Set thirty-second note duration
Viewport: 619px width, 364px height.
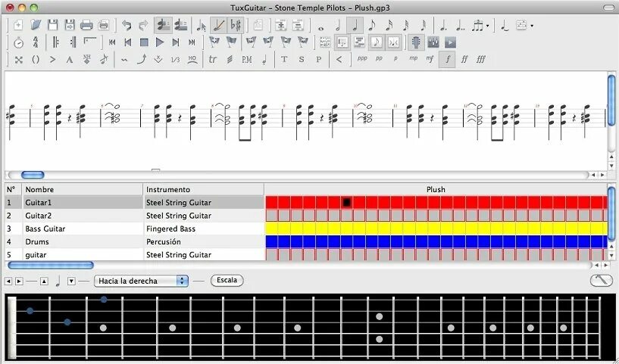tap(406, 25)
